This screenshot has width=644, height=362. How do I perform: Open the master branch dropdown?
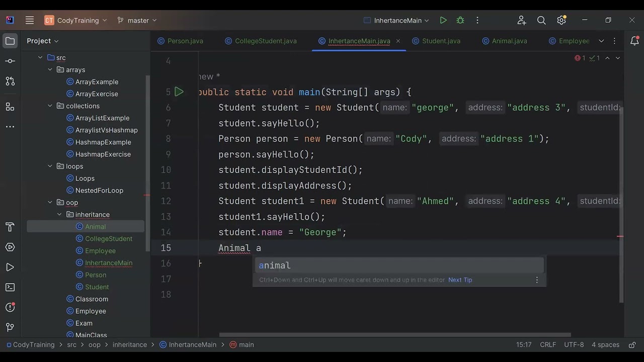[137, 20]
